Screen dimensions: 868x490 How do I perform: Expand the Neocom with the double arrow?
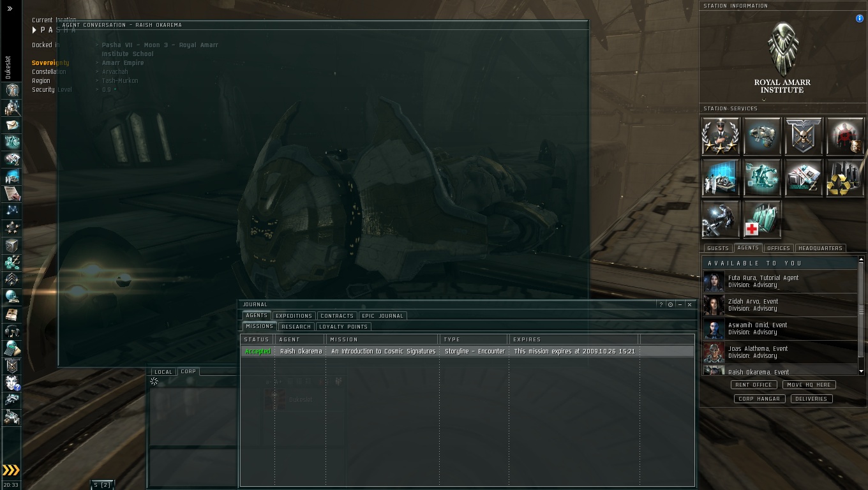click(x=10, y=8)
